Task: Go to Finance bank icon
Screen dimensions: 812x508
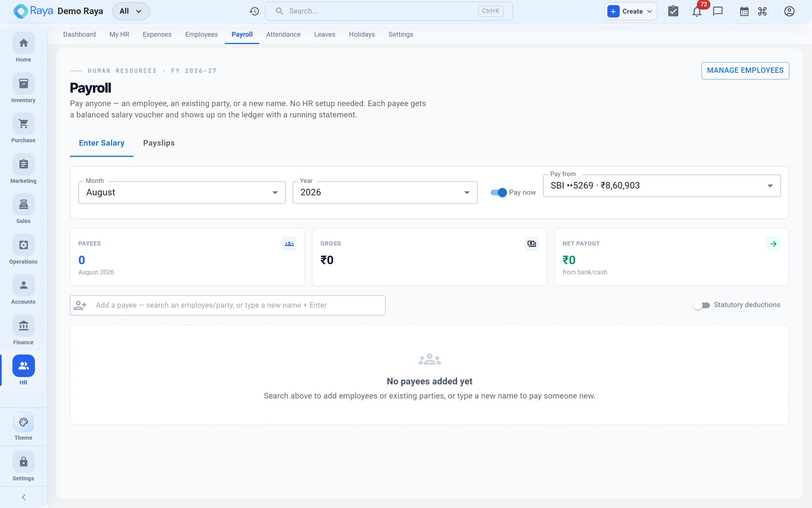Action: point(23,326)
